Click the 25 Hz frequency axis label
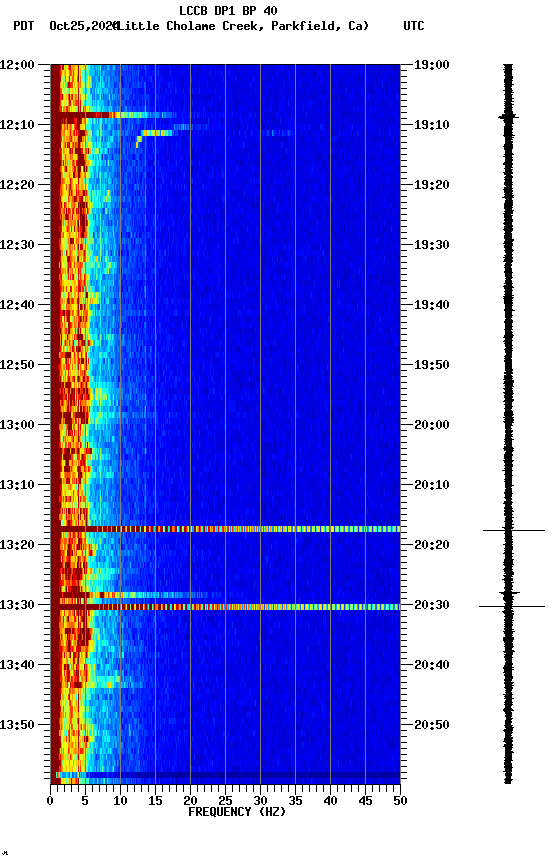The width and height of the screenshot is (552, 864). tap(225, 801)
